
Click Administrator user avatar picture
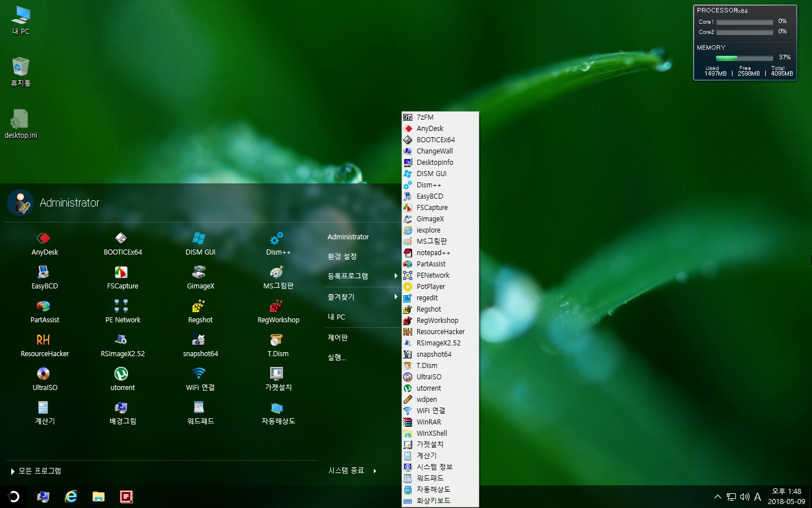[20, 203]
